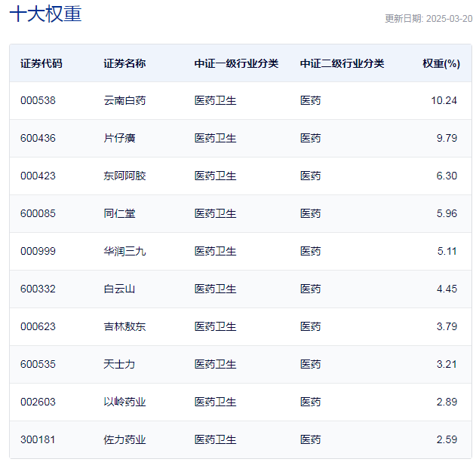
Task: Click the 更新日期 2025-03-20 text
Action: point(428,19)
